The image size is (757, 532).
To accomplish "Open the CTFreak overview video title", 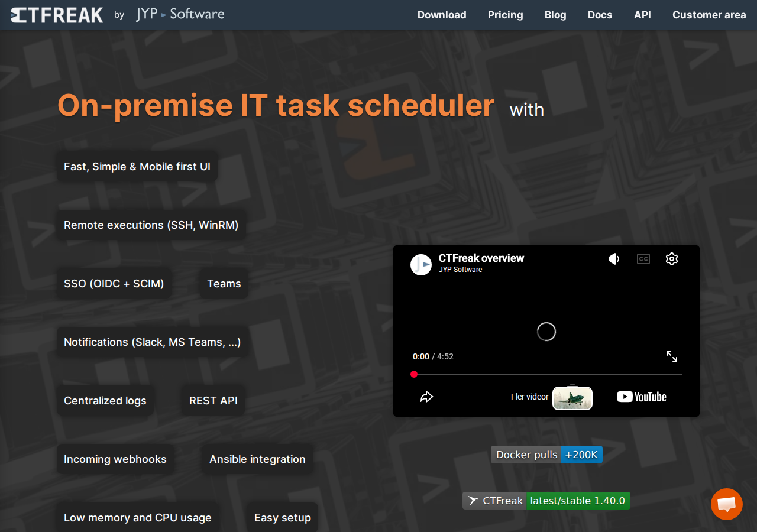I will (x=481, y=258).
